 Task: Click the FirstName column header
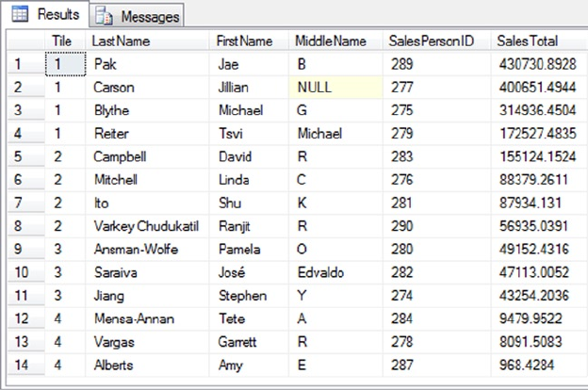click(244, 41)
